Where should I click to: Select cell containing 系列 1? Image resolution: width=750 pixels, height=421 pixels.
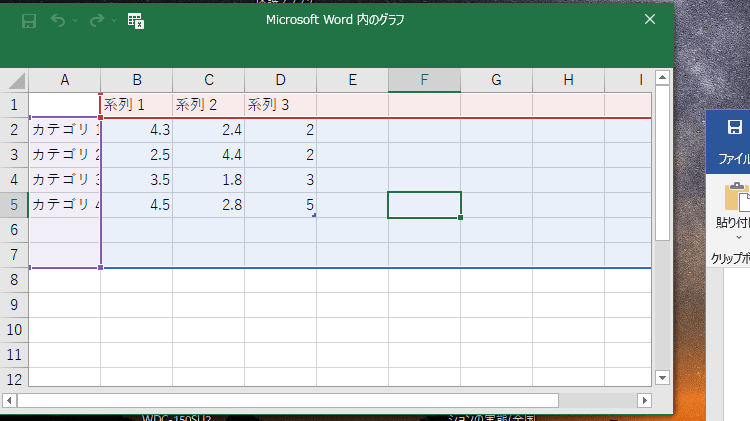tap(137, 105)
